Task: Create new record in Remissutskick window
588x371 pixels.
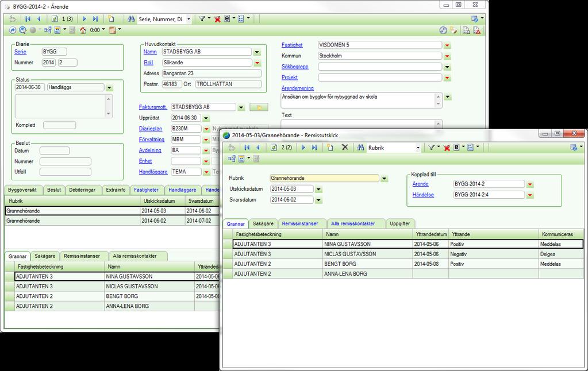Action: [x=330, y=148]
